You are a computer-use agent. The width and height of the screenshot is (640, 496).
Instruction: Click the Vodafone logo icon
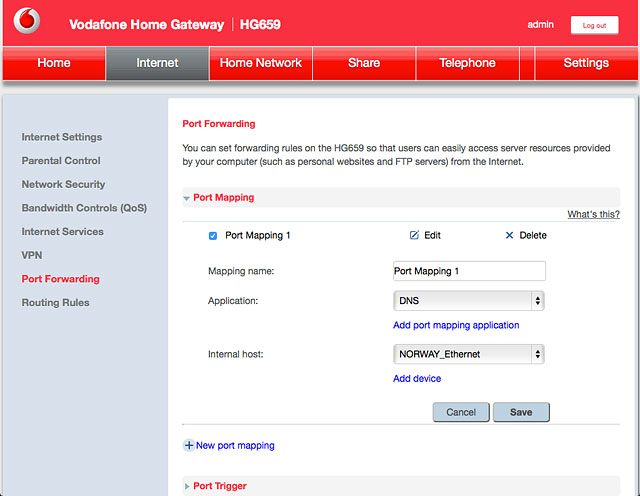(x=27, y=20)
